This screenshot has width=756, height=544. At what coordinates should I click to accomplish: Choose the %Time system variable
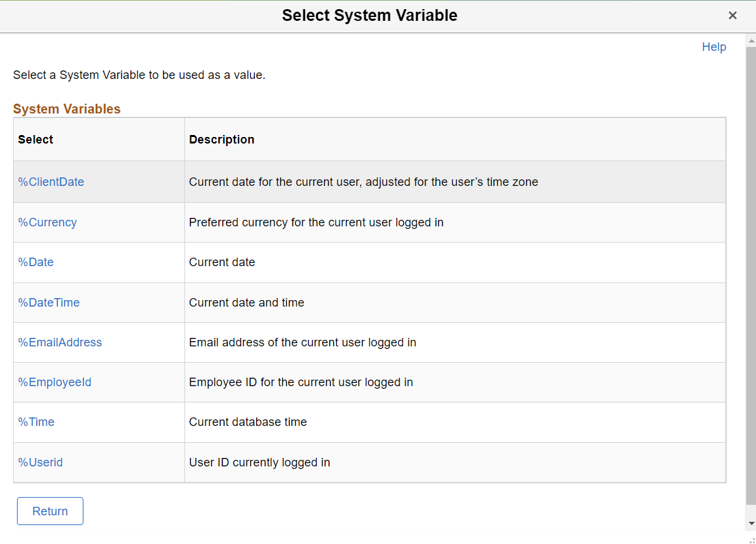pos(36,422)
